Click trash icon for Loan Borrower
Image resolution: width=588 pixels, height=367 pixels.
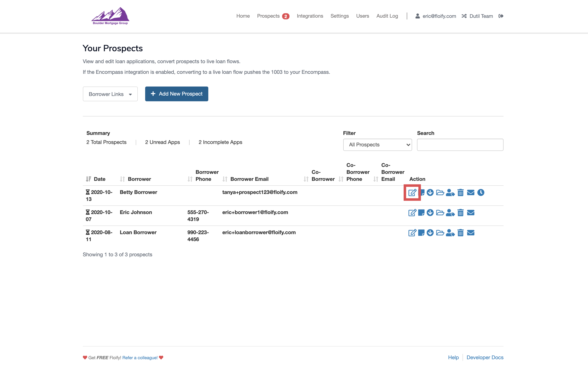[x=460, y=233]
